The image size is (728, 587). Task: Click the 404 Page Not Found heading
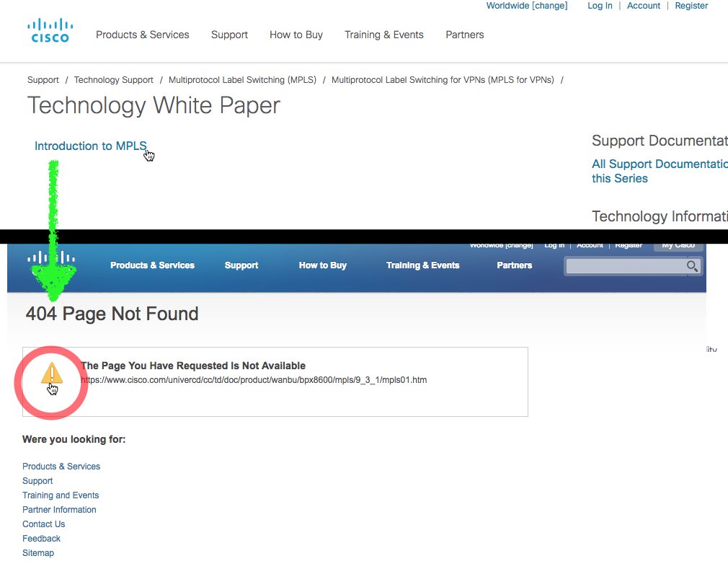click(112, 314)
